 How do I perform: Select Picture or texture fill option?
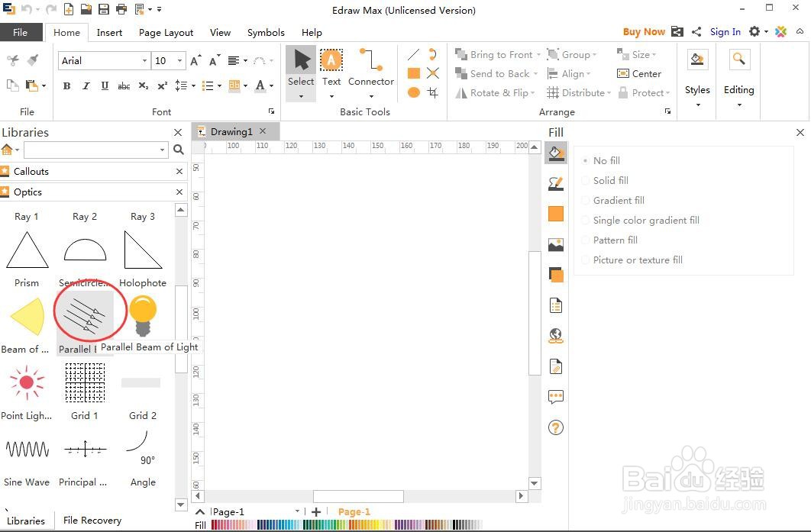(x=632, y=260)
